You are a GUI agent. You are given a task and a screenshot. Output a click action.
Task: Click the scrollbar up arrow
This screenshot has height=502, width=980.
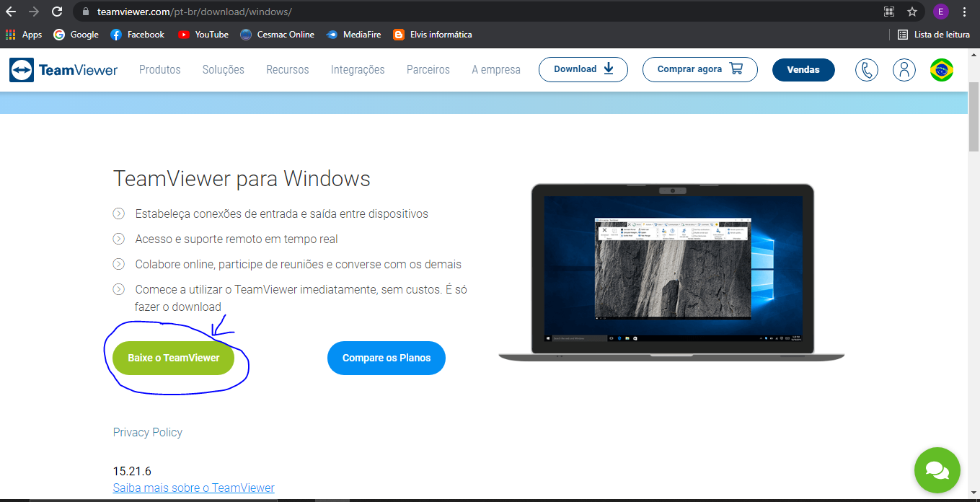[974, 54]
